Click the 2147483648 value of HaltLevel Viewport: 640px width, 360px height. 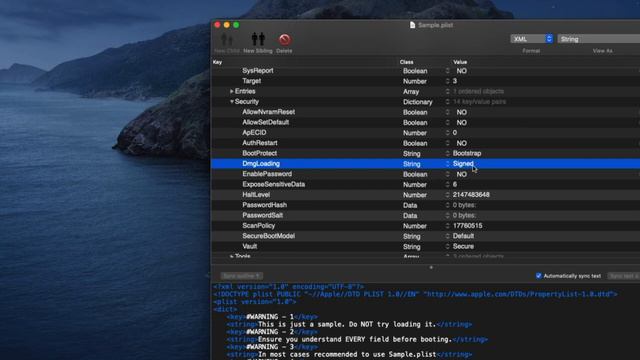point(471,195)
